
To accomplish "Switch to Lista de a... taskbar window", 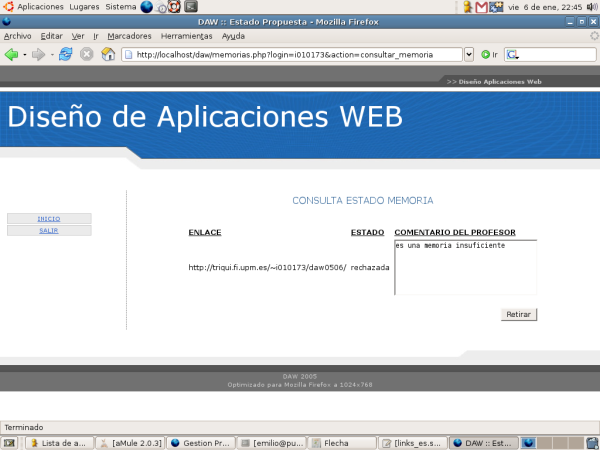I will tap(59, 443).
